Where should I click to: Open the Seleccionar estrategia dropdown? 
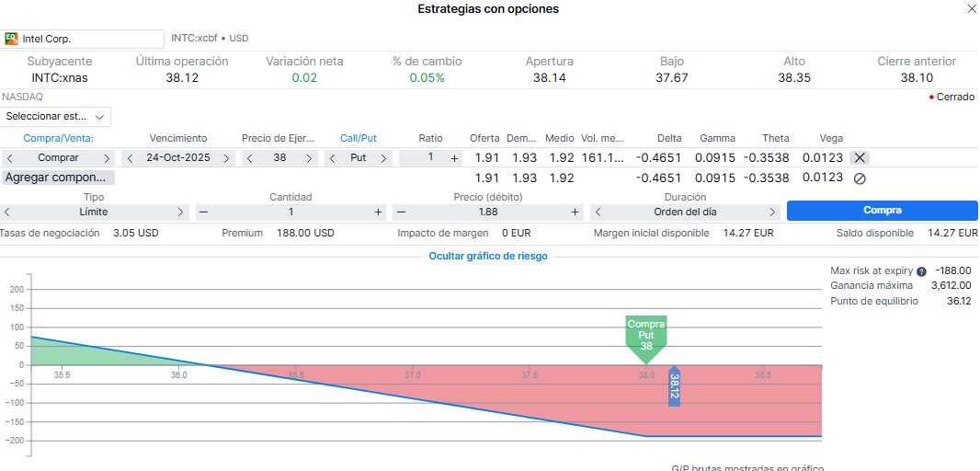pyautogui.click(x=56, y=117)
